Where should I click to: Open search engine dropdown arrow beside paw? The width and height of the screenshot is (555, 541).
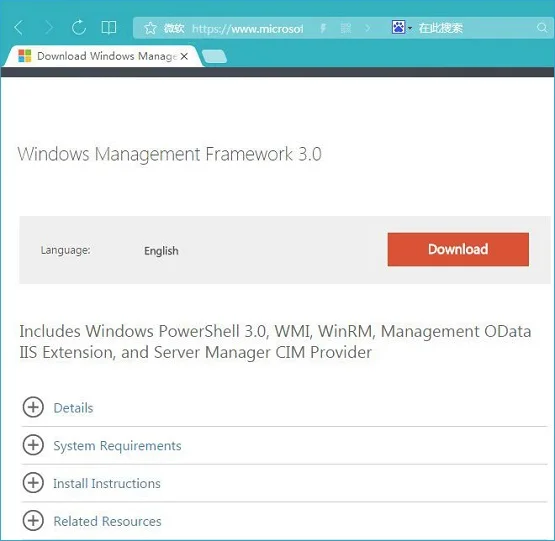pyautogui.click(x=410, y=28)
